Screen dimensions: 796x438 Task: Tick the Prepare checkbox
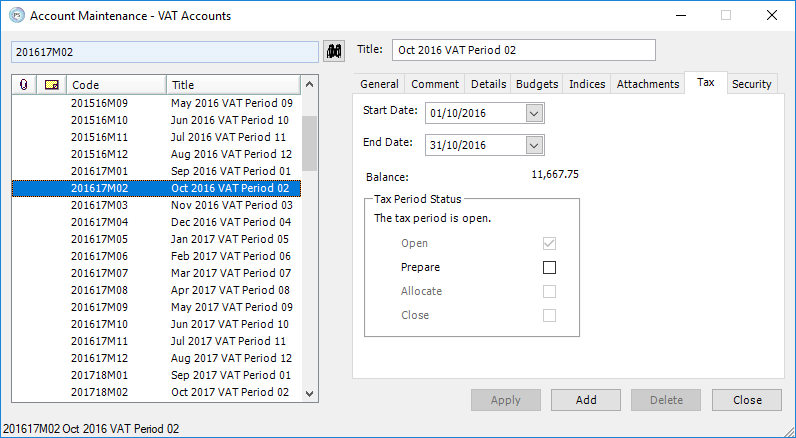click(x=549, y=267)
